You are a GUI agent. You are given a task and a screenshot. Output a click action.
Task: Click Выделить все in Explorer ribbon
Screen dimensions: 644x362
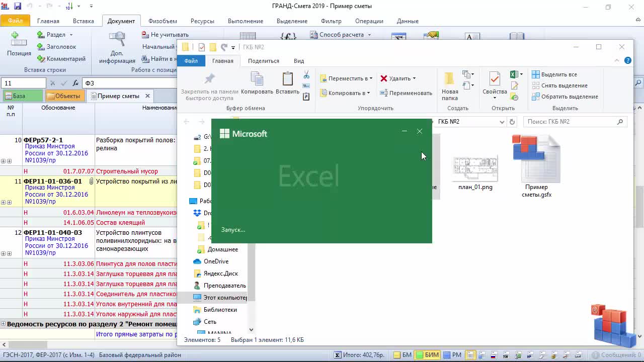[554, 74]
